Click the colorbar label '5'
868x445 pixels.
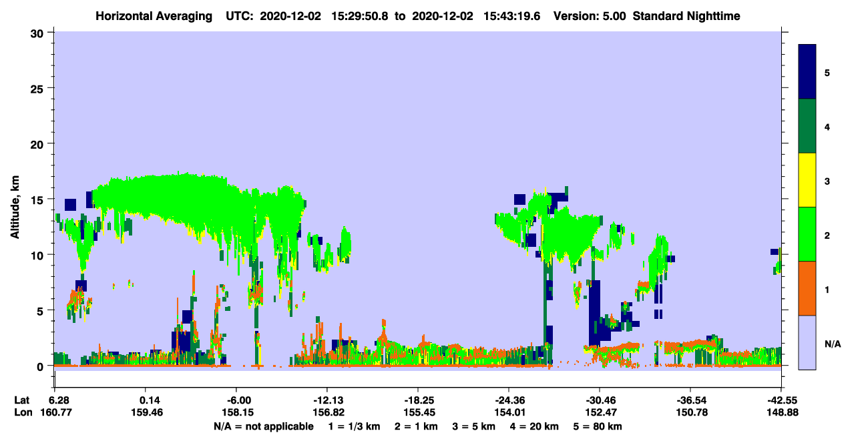click(x=827, y=73)
